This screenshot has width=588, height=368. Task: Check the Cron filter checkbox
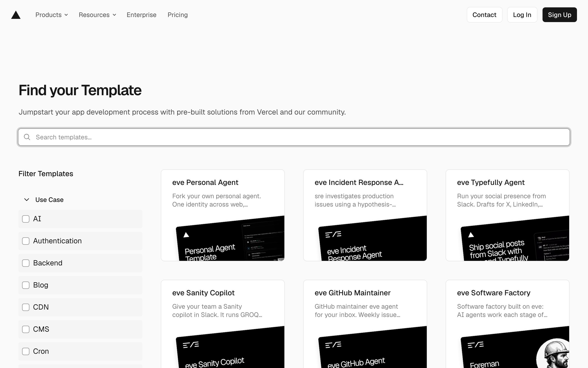click(26, 351)
